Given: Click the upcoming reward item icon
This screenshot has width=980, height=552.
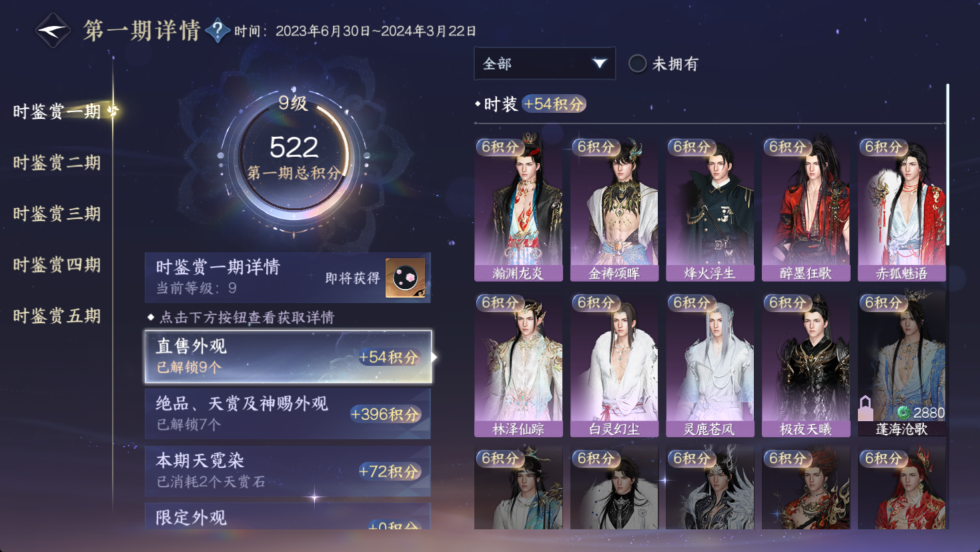Looking at the screenshot, I should [406, 278].
